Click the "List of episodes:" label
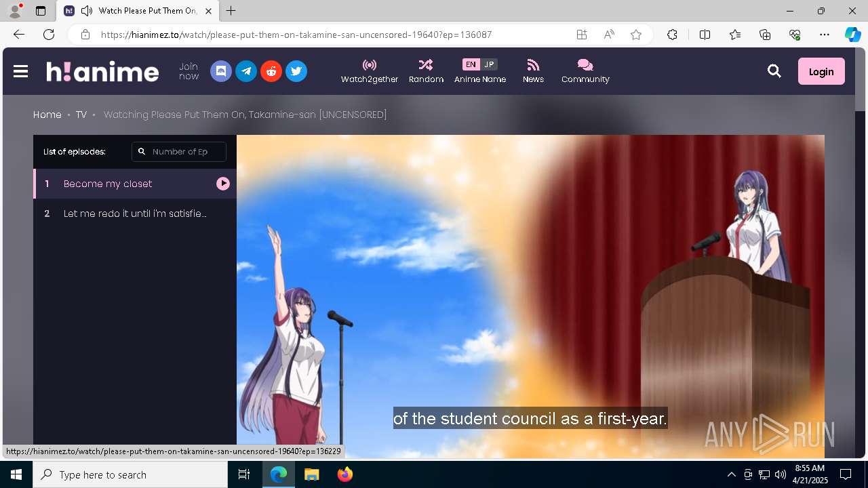The image size is (868, 488). (x=75, y=152)
